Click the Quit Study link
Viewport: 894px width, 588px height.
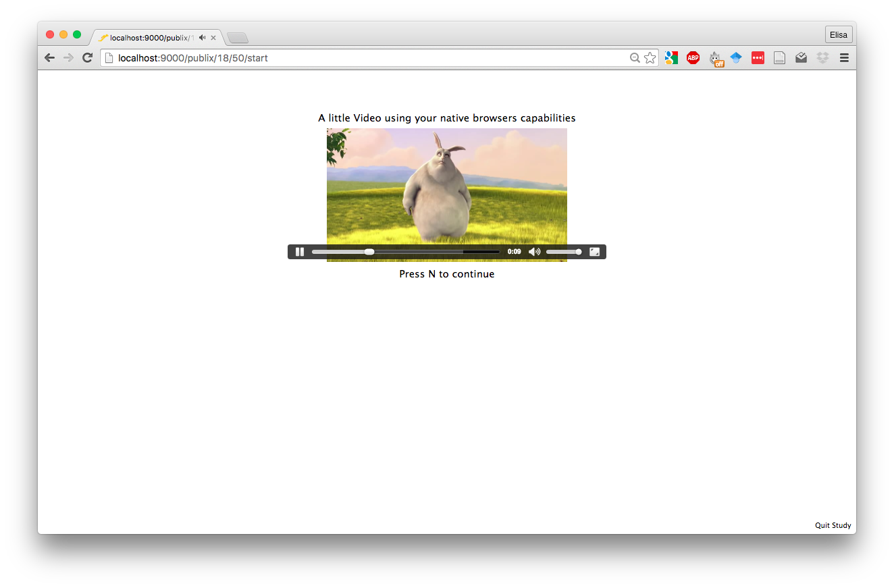tap(833, 525)
